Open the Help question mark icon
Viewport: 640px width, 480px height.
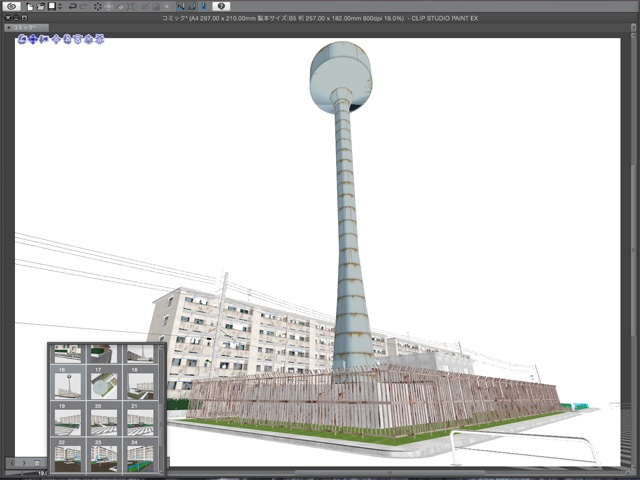pyautogui.click(x=221, y=7)
